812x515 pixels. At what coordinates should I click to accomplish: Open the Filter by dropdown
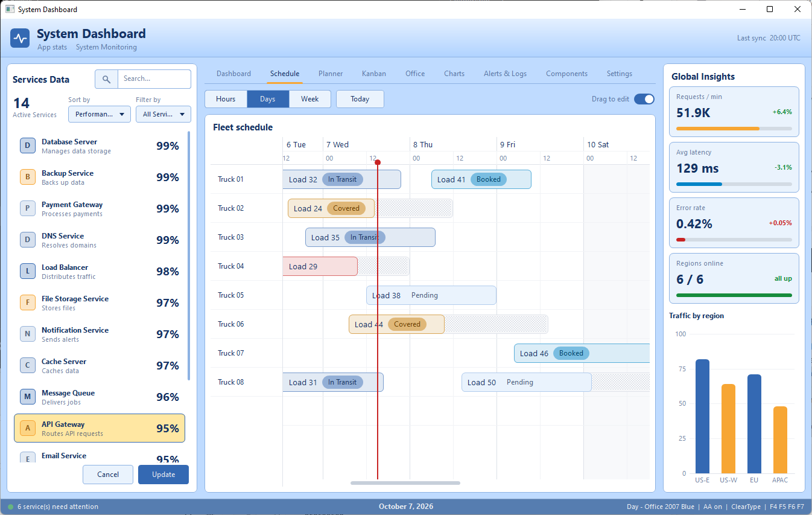(x=163, y=114)
